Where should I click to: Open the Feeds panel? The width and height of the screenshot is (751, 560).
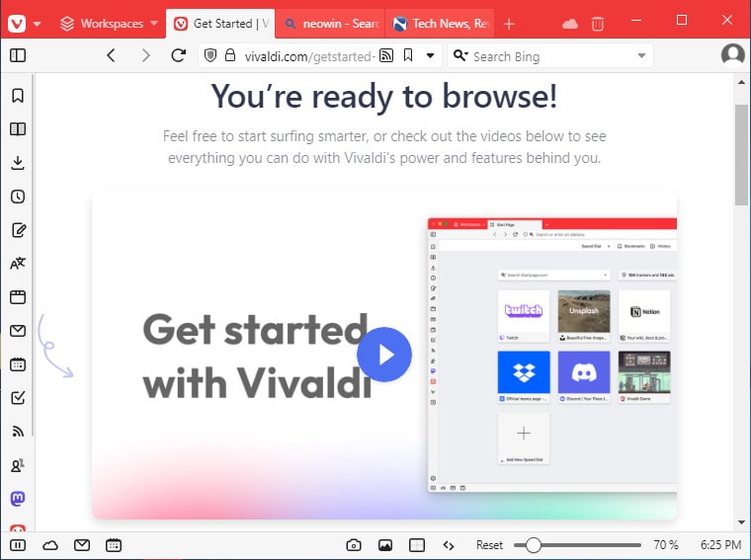click(x=18, y=432)
